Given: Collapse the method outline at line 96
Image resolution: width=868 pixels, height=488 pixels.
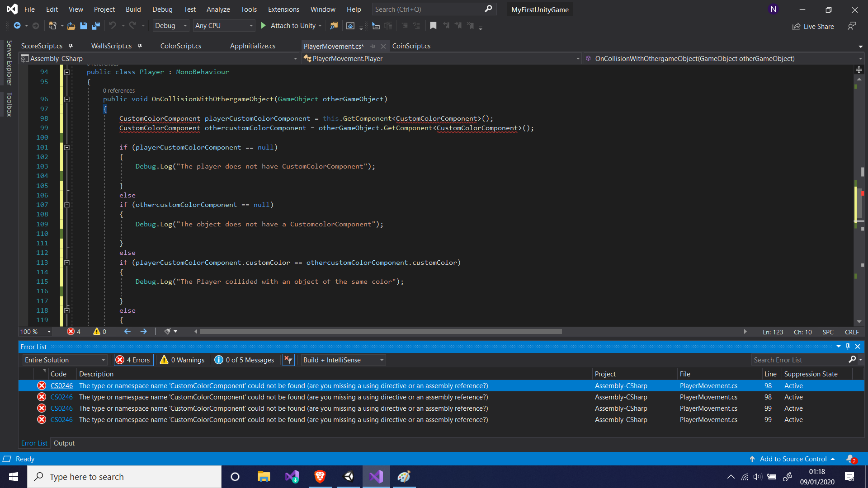Looking at the screenshot, I should [x=67, y=99].
